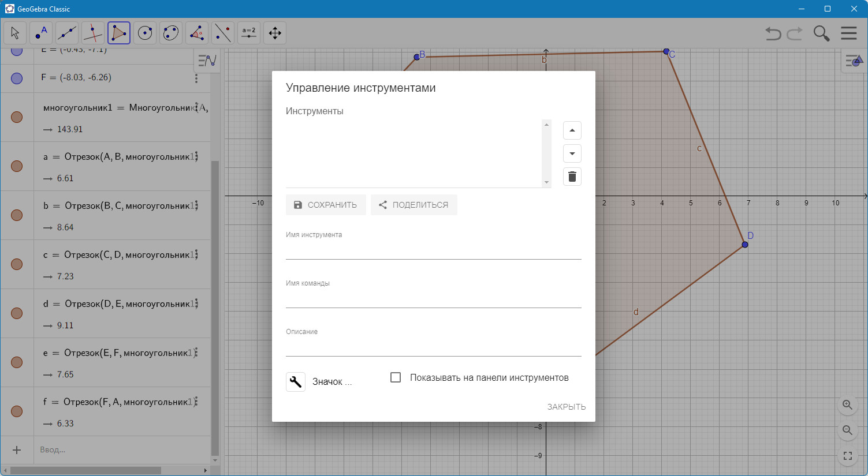Select the Polygon tool

pos(119,33)
